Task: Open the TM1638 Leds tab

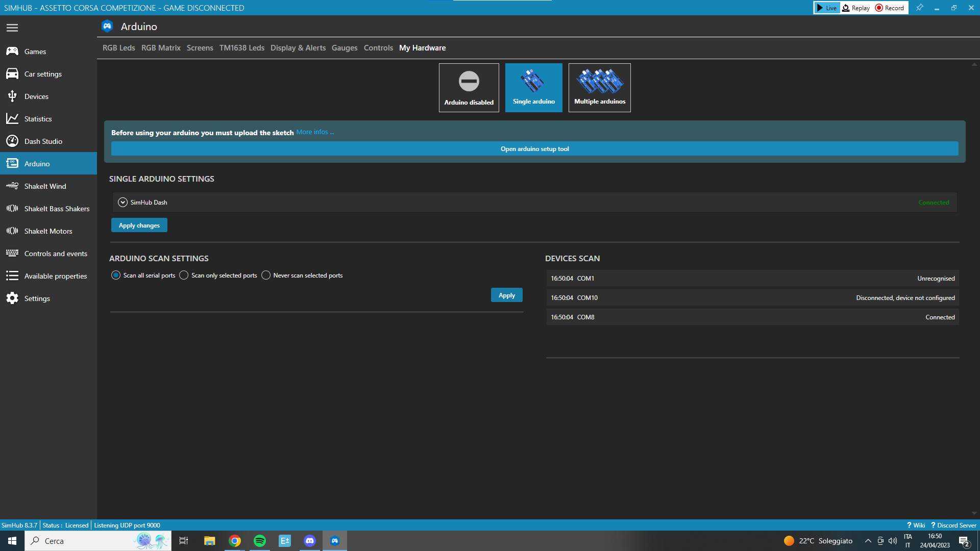Action: click(x=242, y=48)
